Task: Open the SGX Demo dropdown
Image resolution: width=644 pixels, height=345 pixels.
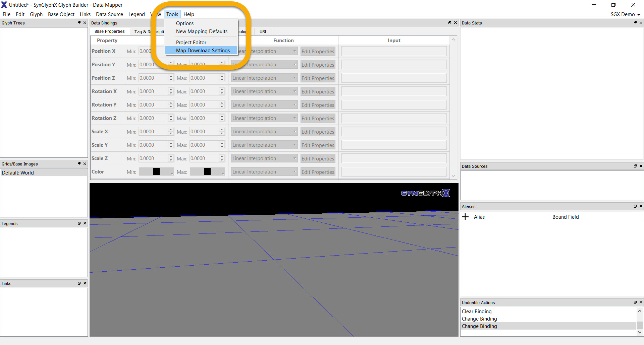Action: (625, 14)
